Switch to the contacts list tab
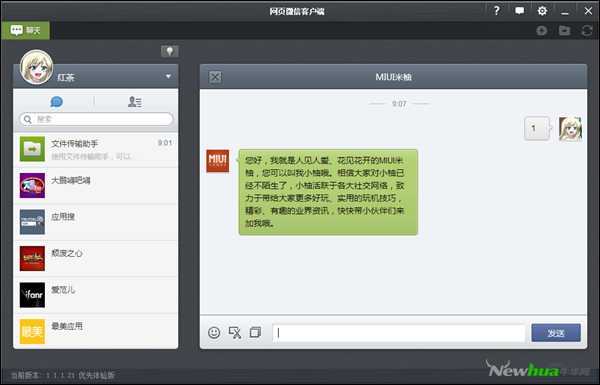Screen dimensions: 600x385 tap(135, 102)
